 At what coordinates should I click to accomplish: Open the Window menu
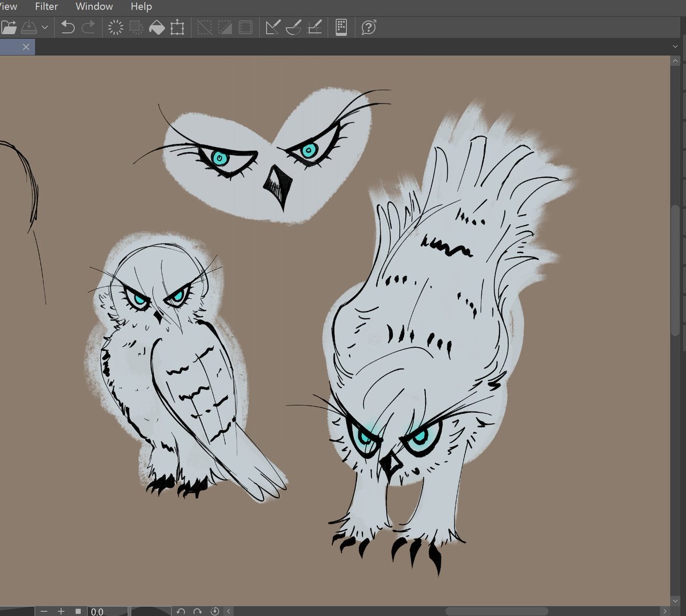pyautogui.click(x=94, y=6)
